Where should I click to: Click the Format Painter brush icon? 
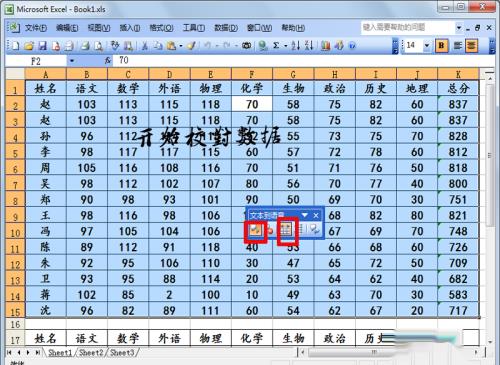tap(191, 46)
